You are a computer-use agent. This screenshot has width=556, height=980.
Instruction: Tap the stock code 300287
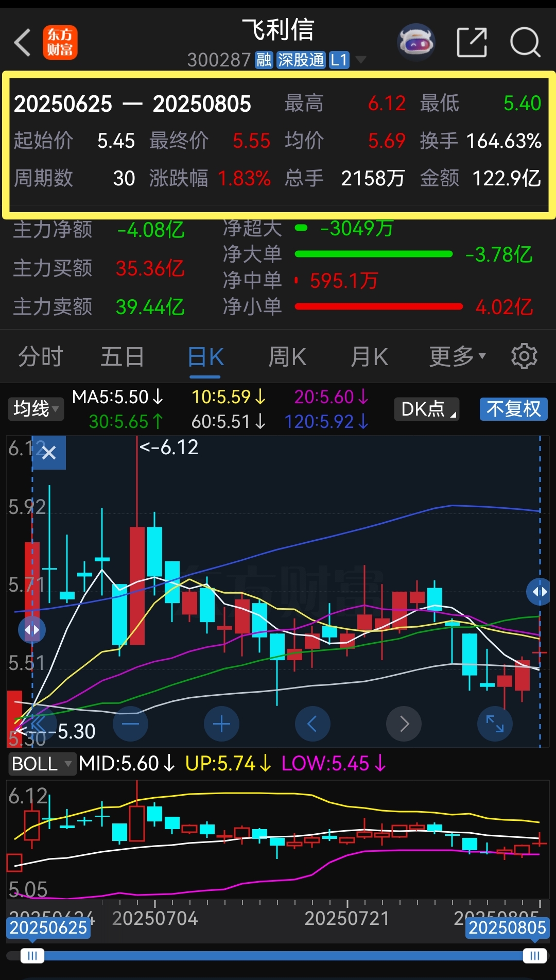219,60
